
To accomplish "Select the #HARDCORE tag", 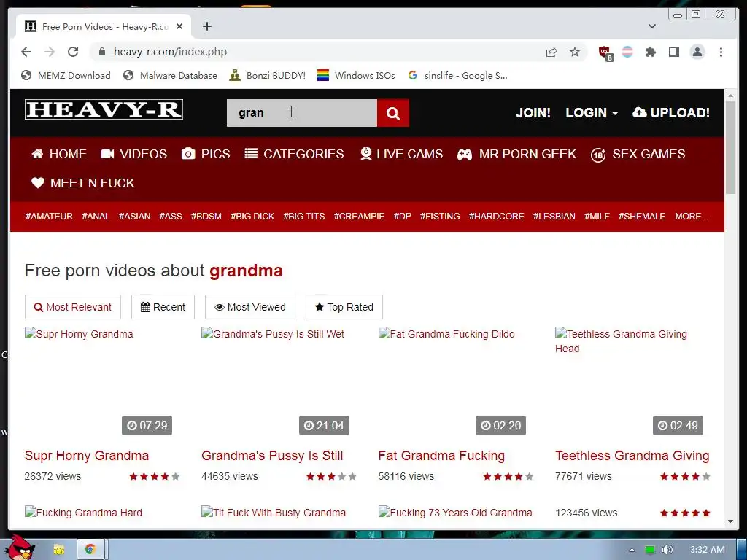I will coord(496,216).
